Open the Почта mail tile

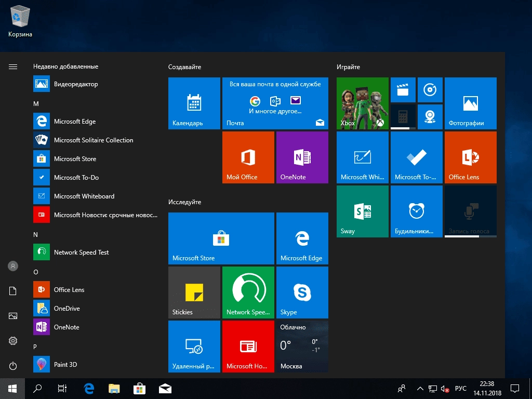tap(275, 103)
